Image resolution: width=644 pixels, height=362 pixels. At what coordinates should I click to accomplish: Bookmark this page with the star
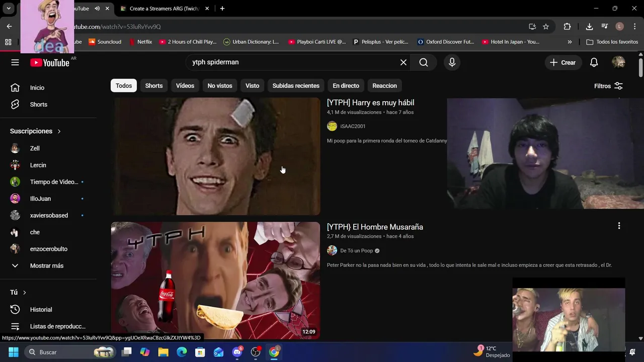tap(546, 27)
